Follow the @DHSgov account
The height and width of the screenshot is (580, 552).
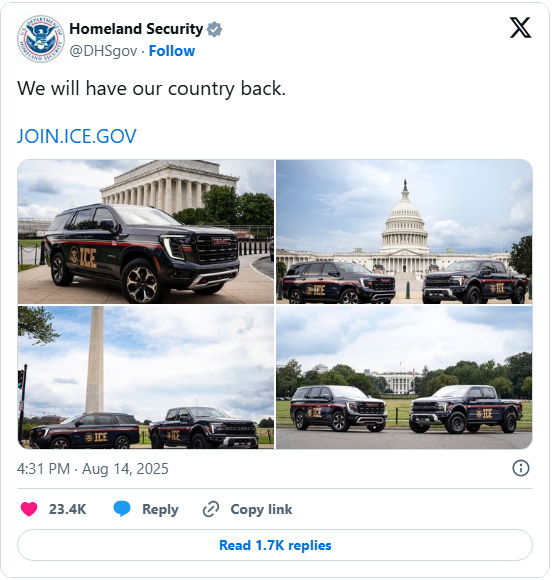[172, 51]
